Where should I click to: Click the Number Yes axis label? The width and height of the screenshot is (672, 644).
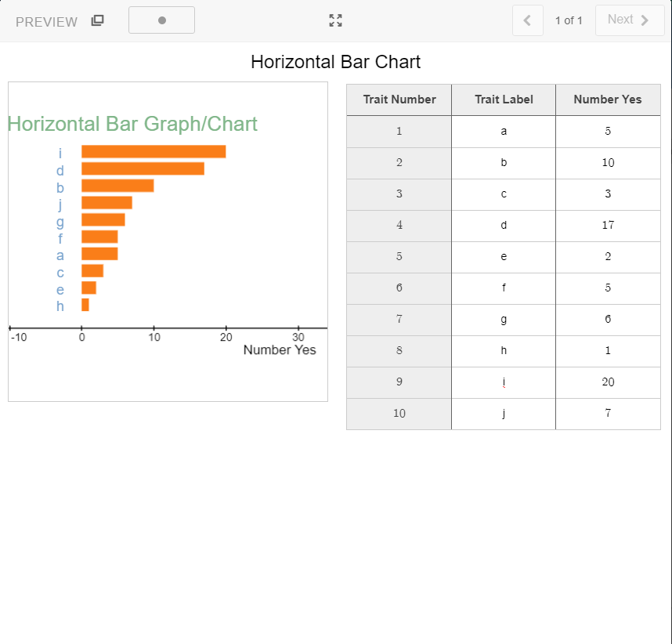coord(280,349)
